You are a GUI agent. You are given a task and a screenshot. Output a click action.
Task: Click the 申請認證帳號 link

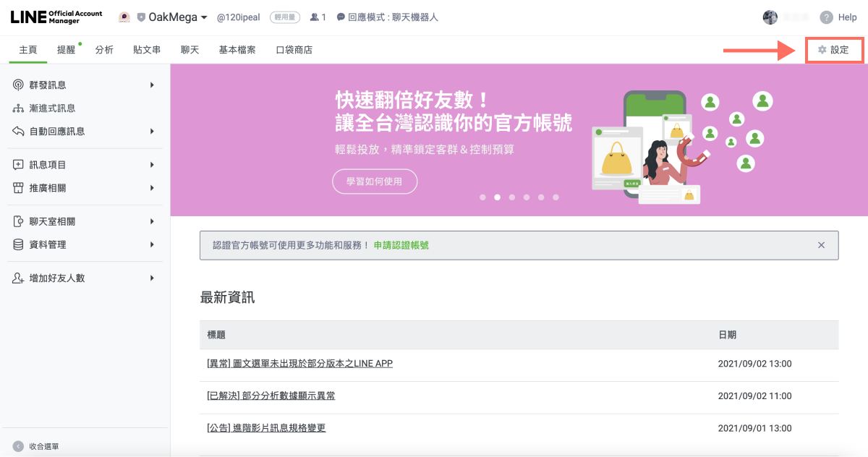pos(401,245)
